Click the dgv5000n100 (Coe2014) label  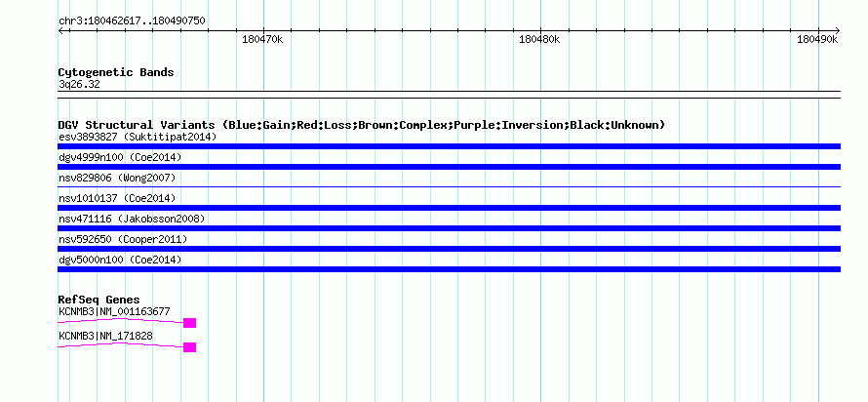(x=120, y=260)
